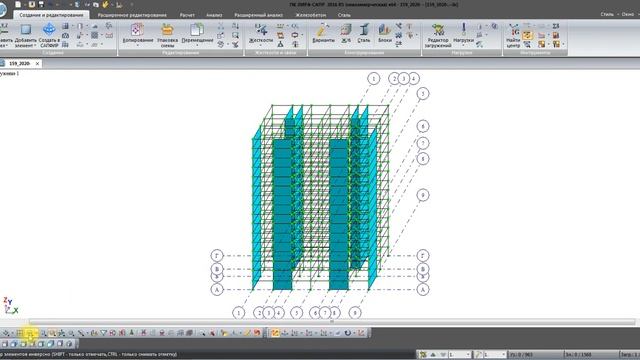Expand the arrow under Перемещение
The height and width of the screenshot is (360, 640).
click(197, 45)
